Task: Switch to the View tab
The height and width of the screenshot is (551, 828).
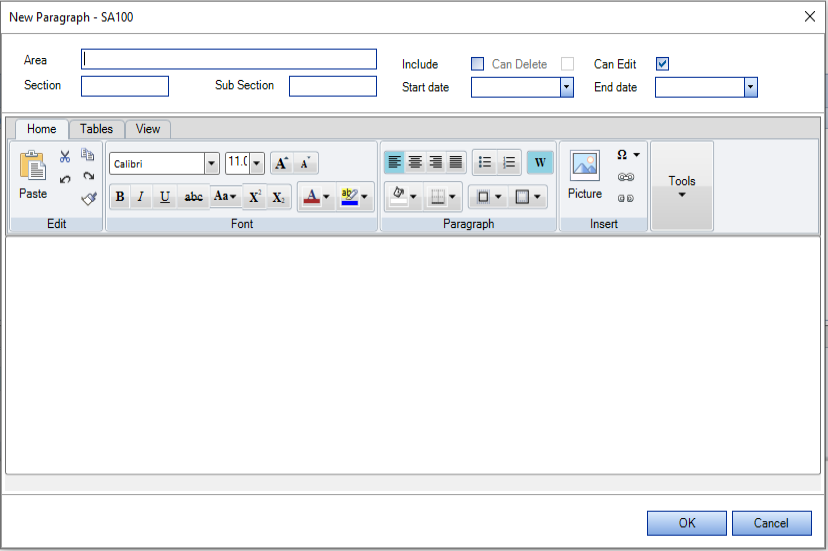Action: [148, 129]
